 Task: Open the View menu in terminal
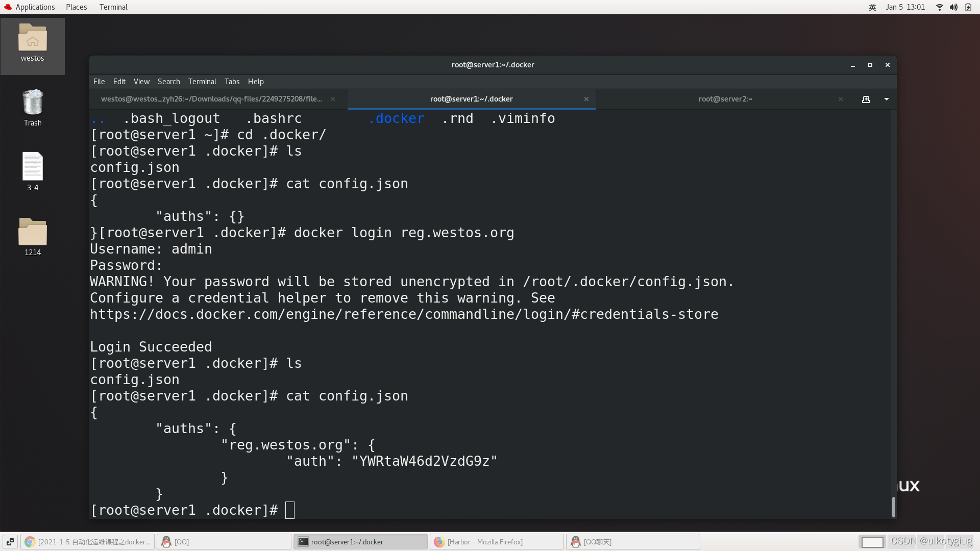pyautogui.click(x=141, y=82)
